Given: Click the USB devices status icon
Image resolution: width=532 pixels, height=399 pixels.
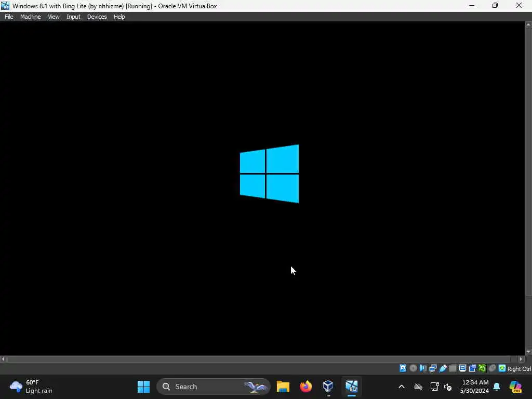Looking at the screenshot, I should (x=443, y=368).
